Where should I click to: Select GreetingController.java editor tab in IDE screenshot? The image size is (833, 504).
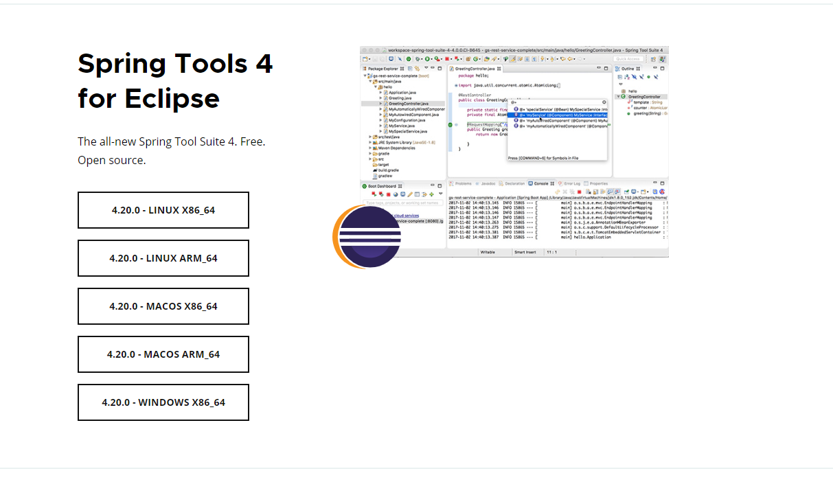[x=475, y=69]
